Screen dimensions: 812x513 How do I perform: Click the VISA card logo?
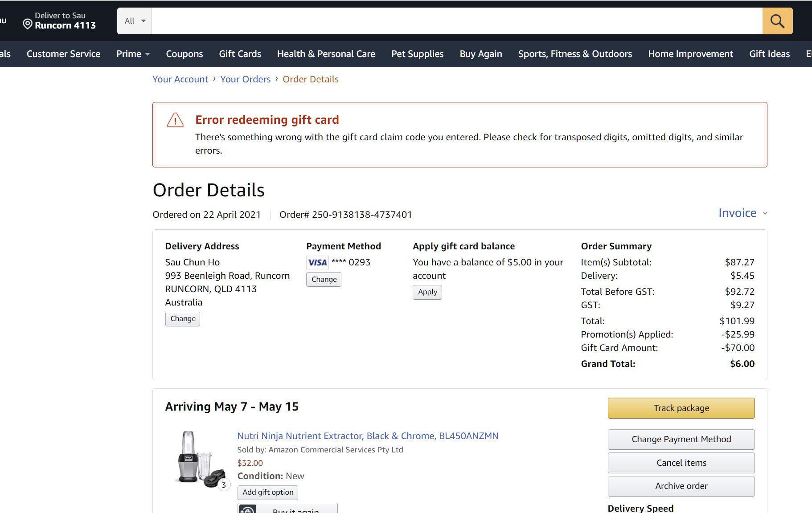point(317,262)
